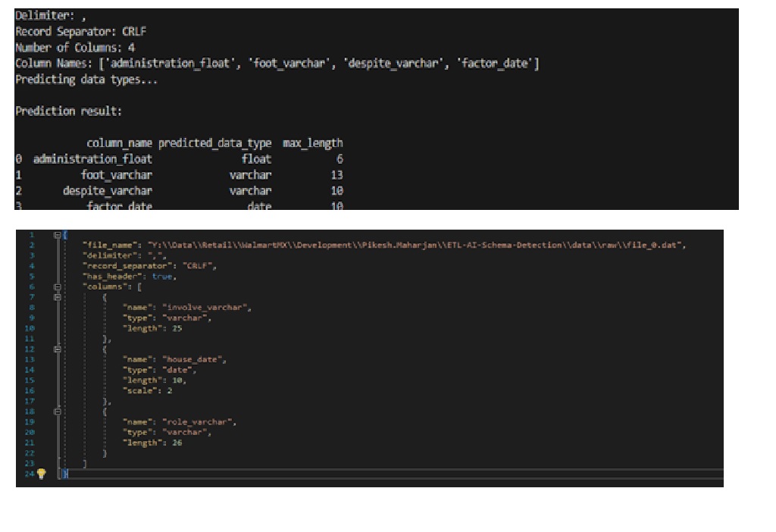Click the "scale" key on line 16
Image resolution: width=776 pixels, height=532 pixels.
[x=139, y=390]
